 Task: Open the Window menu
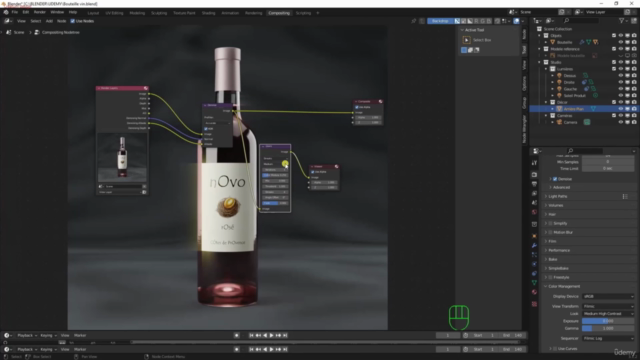point(57,12)
